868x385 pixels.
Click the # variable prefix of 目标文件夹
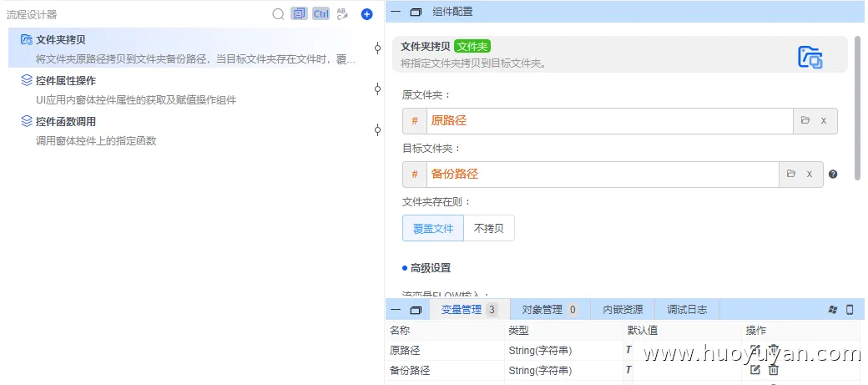click(x=415, y=175)
